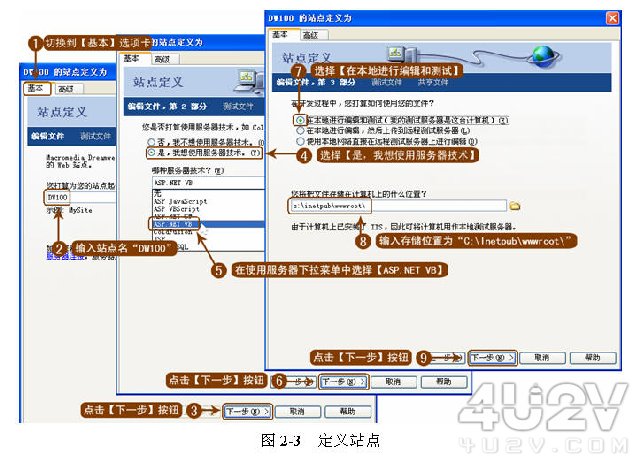Choose 'No, I don't want server technology' option
The width and height of the screenshot is (640, 458).
coord(151,143)
